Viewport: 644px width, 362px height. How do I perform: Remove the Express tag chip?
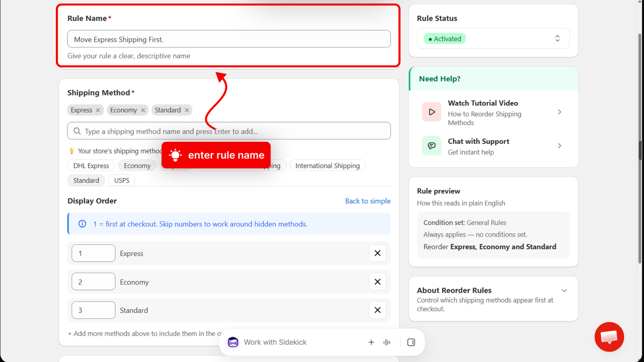98,110
